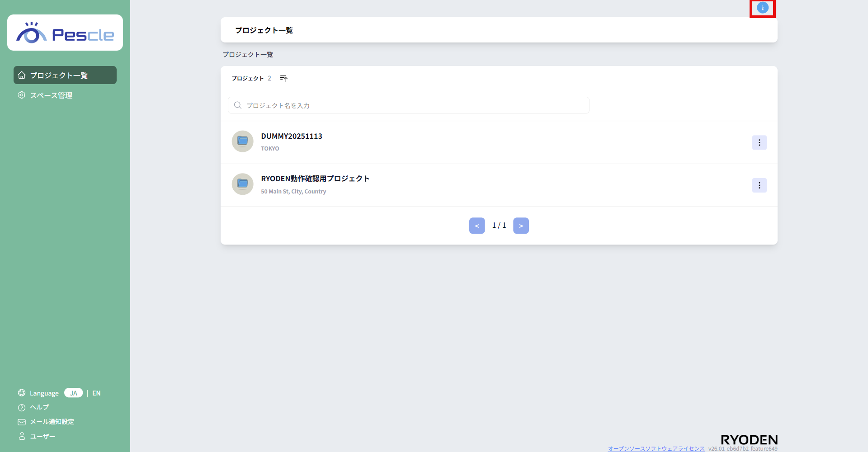
Task: Open スペース管理 from the sidebar
Action: tap(51, 95)
